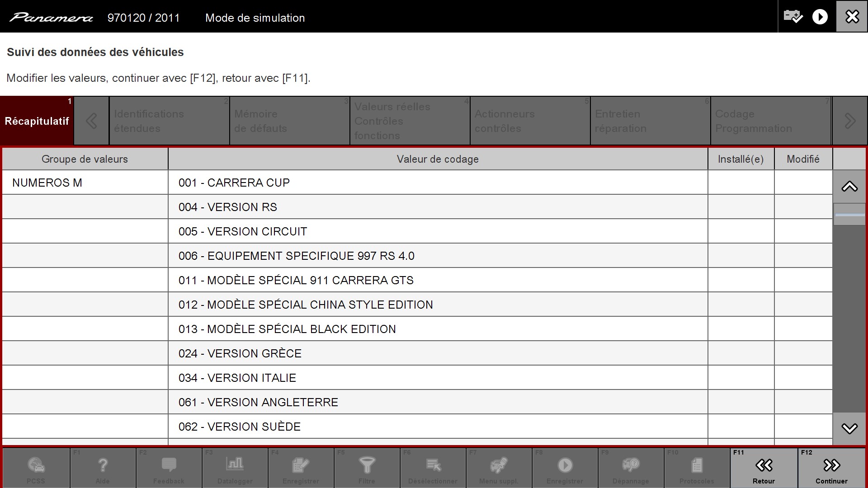Open the Dépannage troubleshooting icon (F9)
Image resolution: width=868 pixels, height=488 pixels.
tap(631, 468)
